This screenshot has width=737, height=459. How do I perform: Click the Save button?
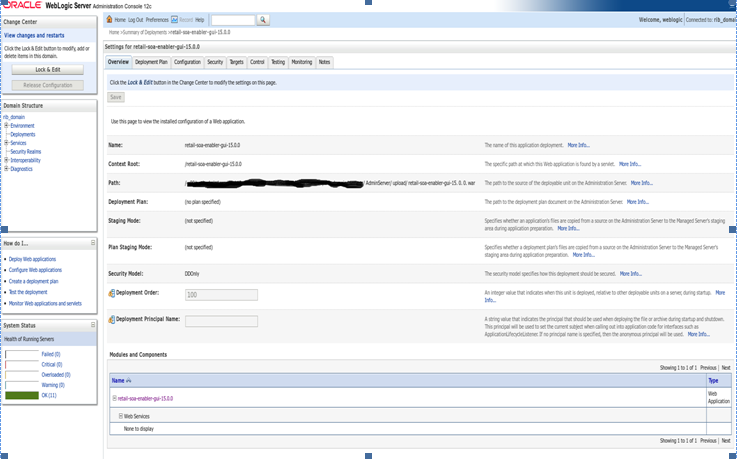[x=116, y=97]
